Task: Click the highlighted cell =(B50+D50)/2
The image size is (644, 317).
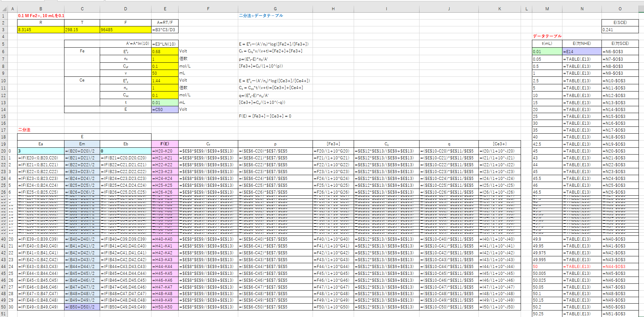Action: pos(82,307)
